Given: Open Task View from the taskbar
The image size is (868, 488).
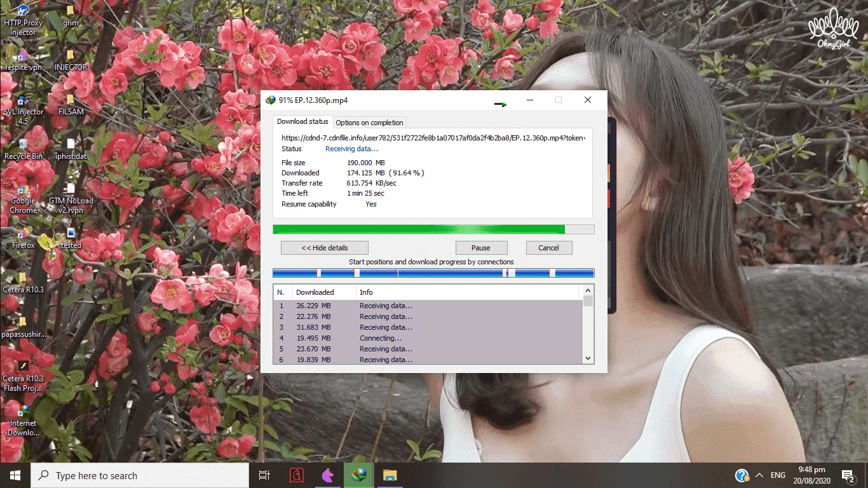Looking at the screenshot, I should [x=264, y=475].
